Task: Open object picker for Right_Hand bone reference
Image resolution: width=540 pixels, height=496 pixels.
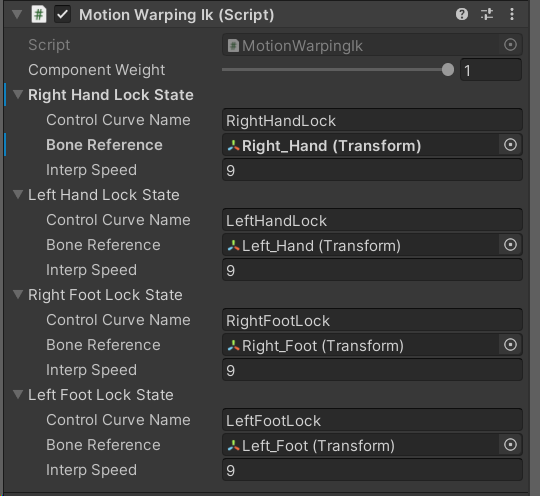Action: (510, 145)
